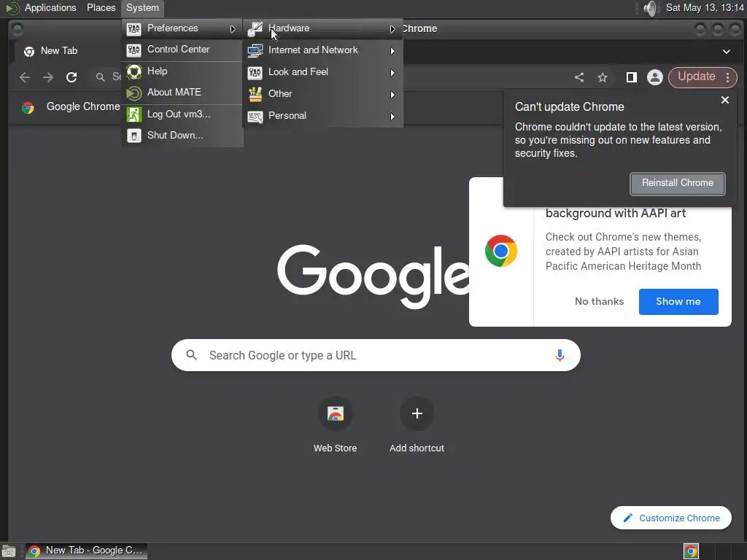Click the Internet and Network computers icon
This screenshot has width=747, height=560.
255,51
